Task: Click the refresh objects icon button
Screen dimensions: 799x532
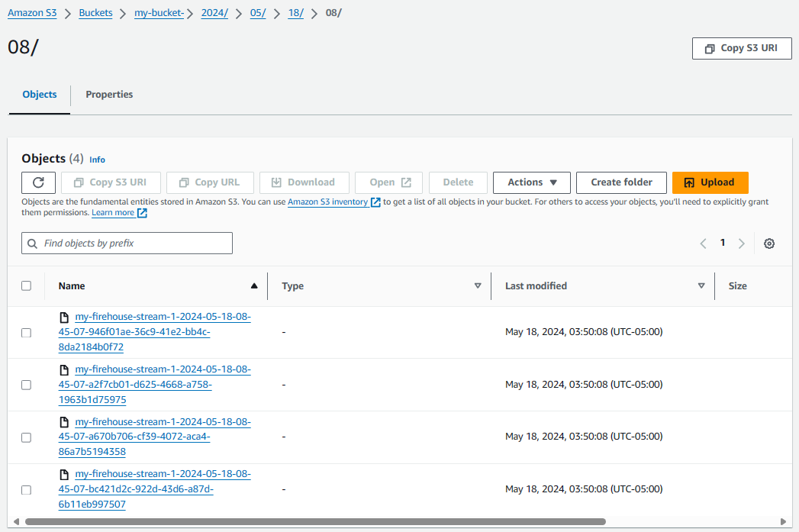Action: (x=38, y=182)
